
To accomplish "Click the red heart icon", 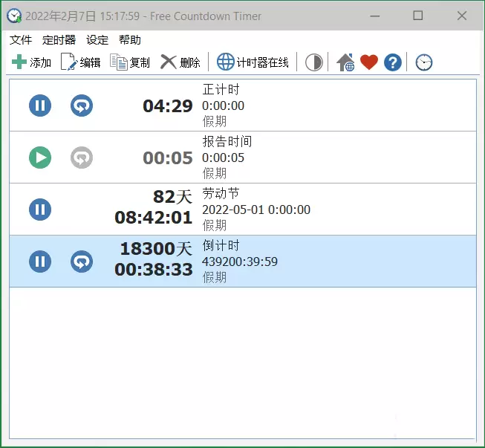I will click(369, 62).
